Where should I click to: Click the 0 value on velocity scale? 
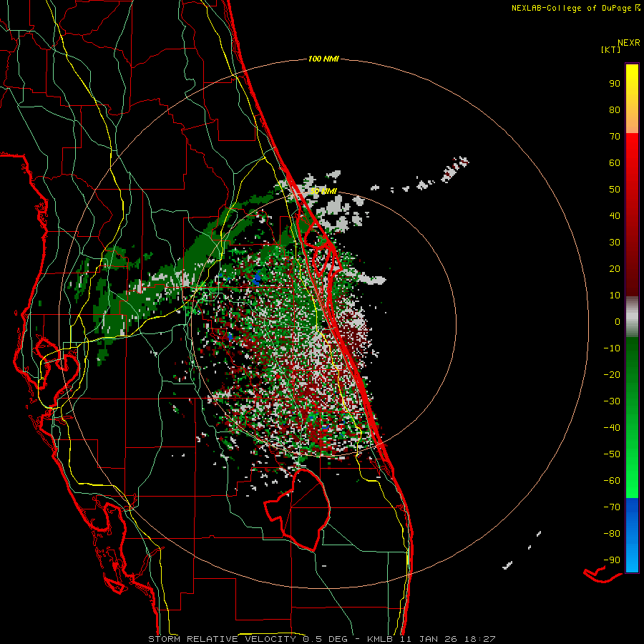point(618,321)
